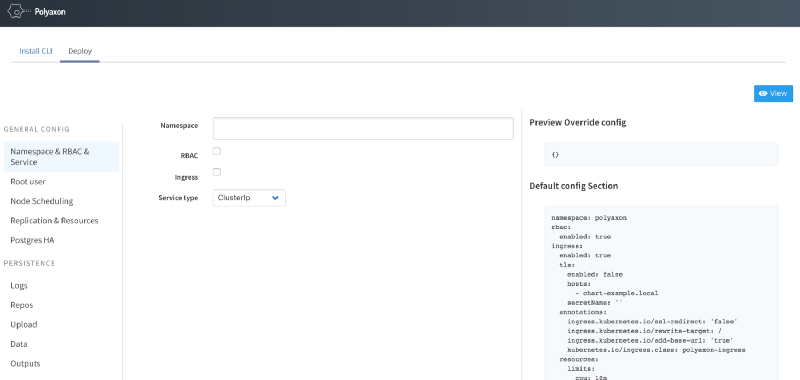Open the Upload persistence section

(23, 324)
